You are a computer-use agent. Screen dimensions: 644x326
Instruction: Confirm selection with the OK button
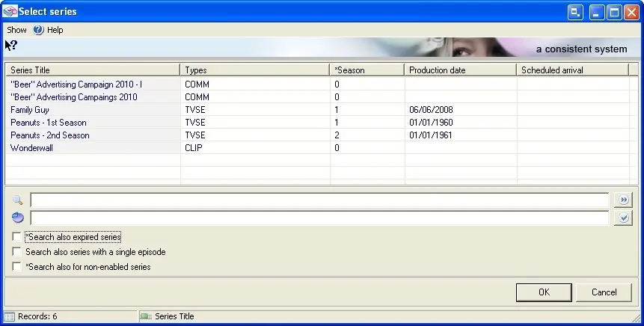point(544,292)
